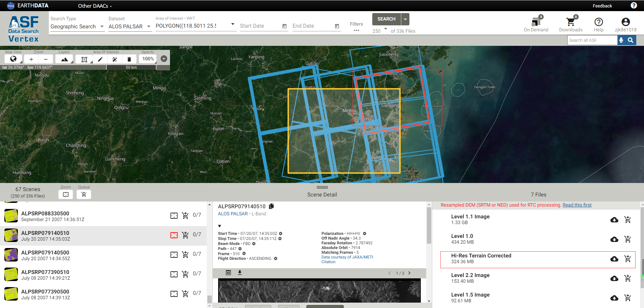Click the browse SAR image preview
The height and width of the screenshot is (308, 644).
point(319,291)
